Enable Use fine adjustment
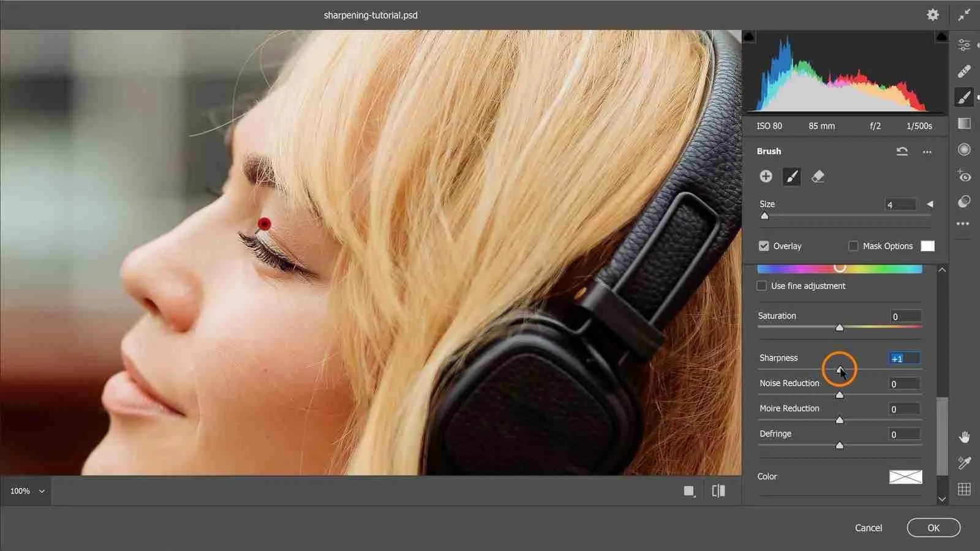The width and height of the screenshot is (980, 551). click(x=761, y=285)
